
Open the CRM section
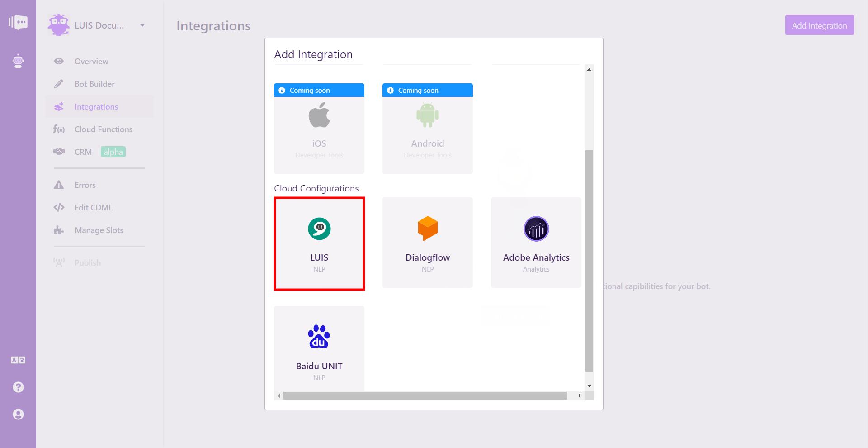pyautogui.click(x=83, y=152)
